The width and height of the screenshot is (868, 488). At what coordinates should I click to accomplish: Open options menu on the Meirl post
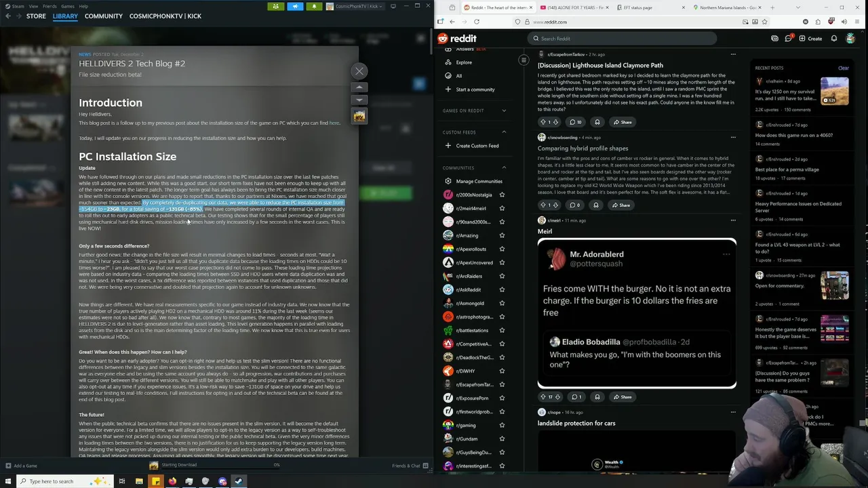(x=733, y=220)
